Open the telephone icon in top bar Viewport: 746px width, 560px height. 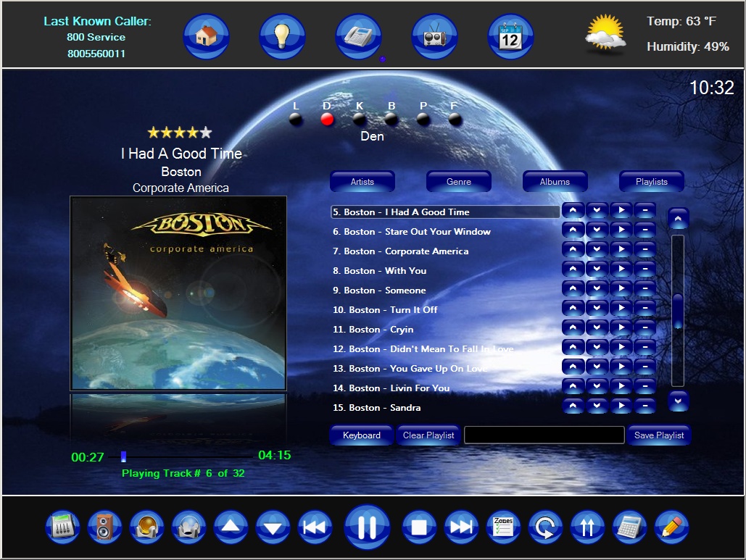point(358,37)
